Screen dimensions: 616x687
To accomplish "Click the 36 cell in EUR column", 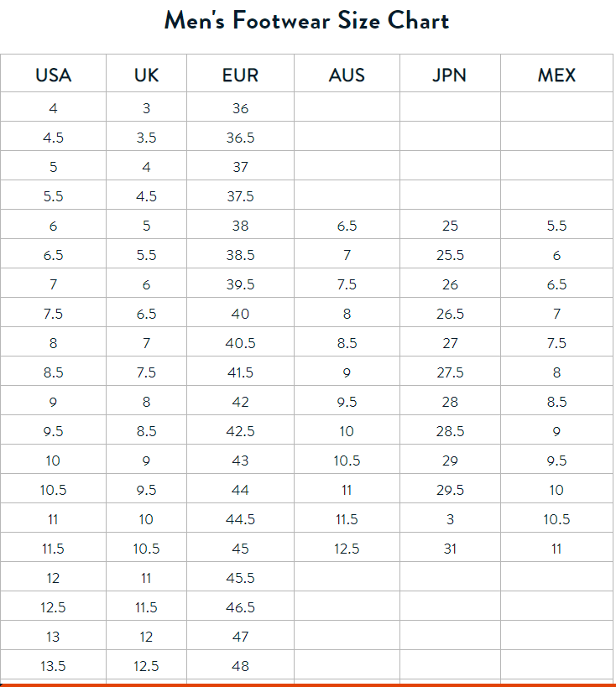I will pos(240,108).
